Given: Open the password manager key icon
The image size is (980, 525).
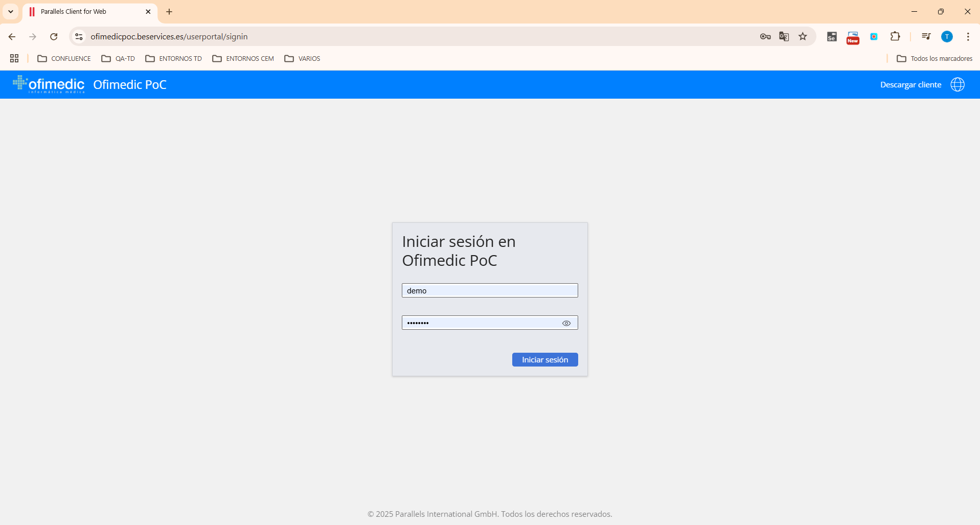Looking at the screenshot, I should pos(765,36).
